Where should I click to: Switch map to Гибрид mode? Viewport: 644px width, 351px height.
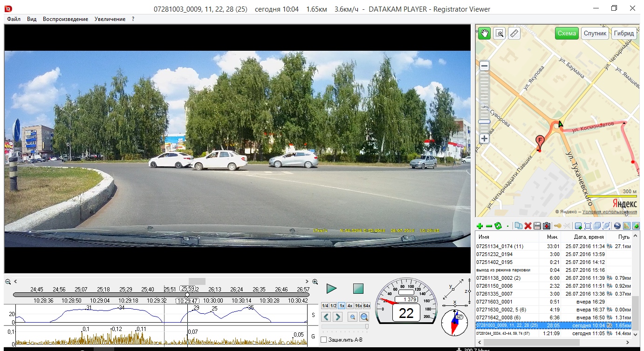[x=623, y=34]
